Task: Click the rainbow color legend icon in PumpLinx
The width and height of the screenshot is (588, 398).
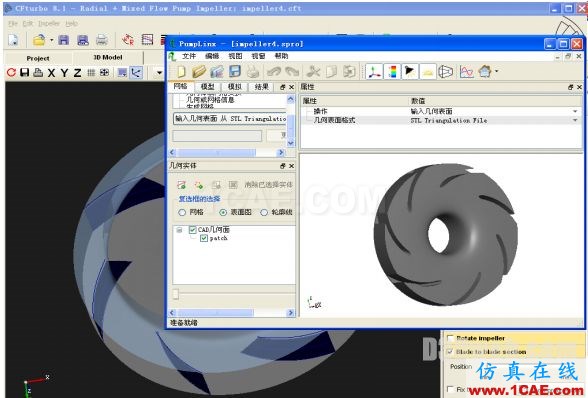Action: coord(392,71)
